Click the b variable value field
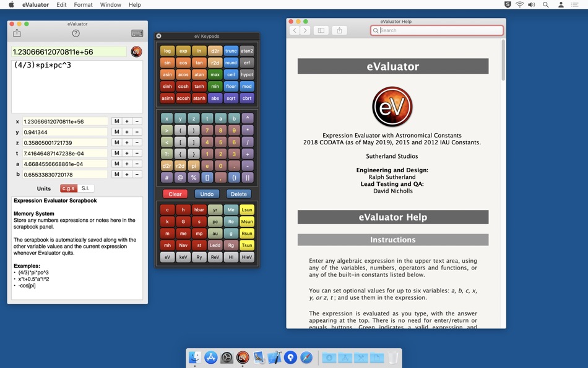The image size is (588, 368). click(65, 174)
